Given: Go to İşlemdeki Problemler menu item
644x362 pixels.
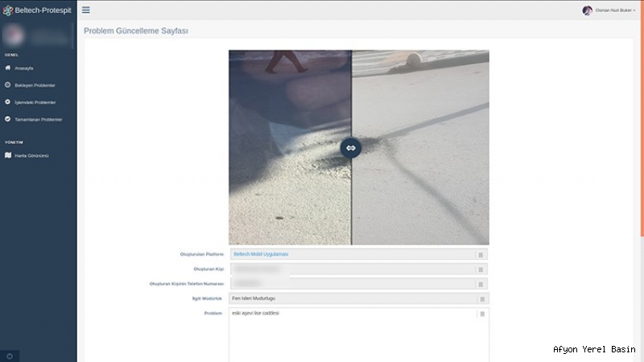Looking at the screenshot, I should pyautogui.click(x=35, y=102).
